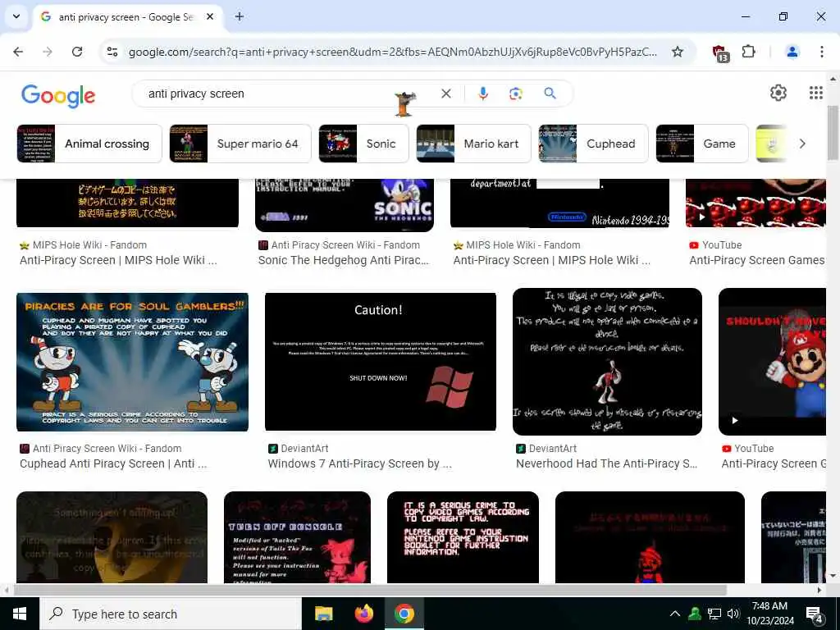Open network status in system tray
This screenshot has height=630, width=840.
tap(714, 614)
